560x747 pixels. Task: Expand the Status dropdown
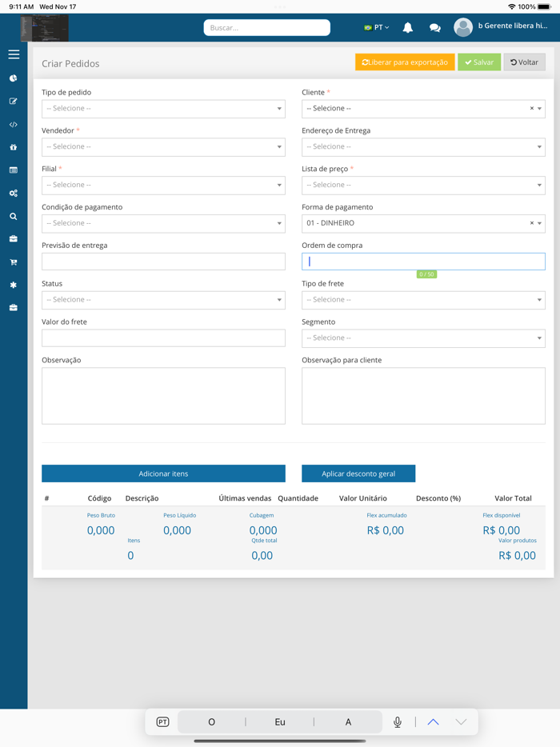(x=163, y=300)
